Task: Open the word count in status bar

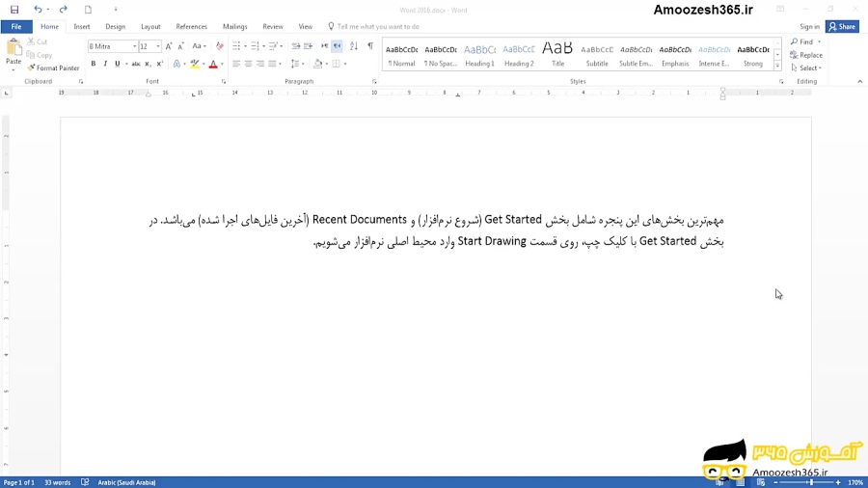Action: pyautogui.click(x=58, y=482)
